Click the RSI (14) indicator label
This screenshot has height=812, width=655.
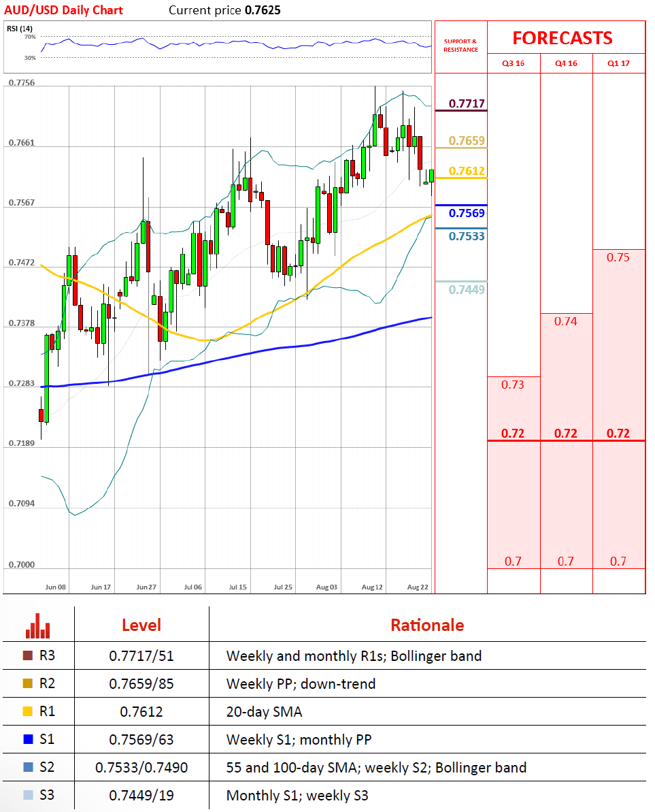pos(20,28)
